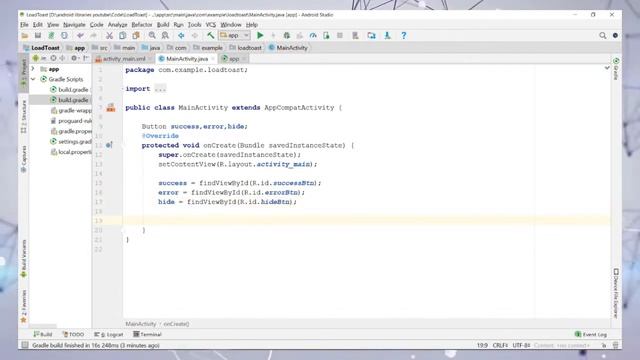The width and height of the screenshot is (640, 360).
Task: Click the Paste clipboard icon
Action: point(136,36)
